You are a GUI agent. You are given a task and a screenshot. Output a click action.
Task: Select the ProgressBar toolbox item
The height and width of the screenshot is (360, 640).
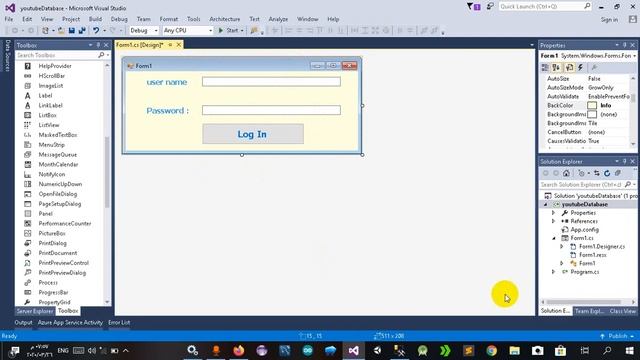53,292
